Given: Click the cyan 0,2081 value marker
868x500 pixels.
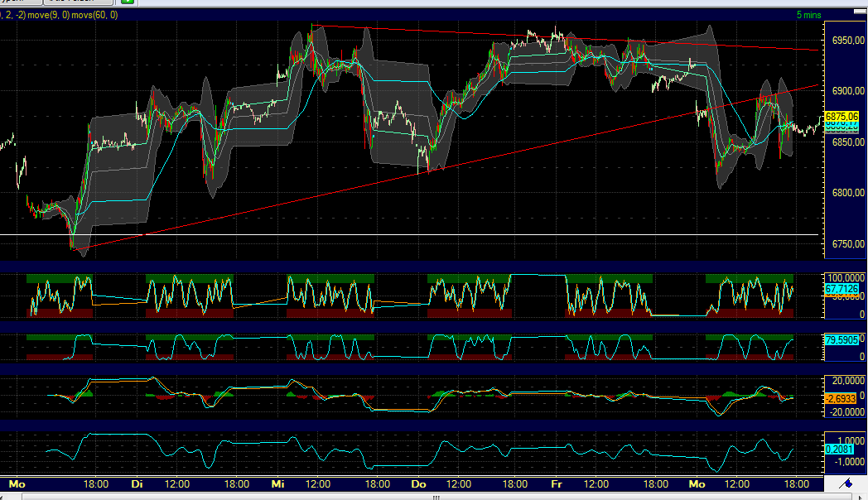Looking at the screenshot, I should tap(840, 448).
